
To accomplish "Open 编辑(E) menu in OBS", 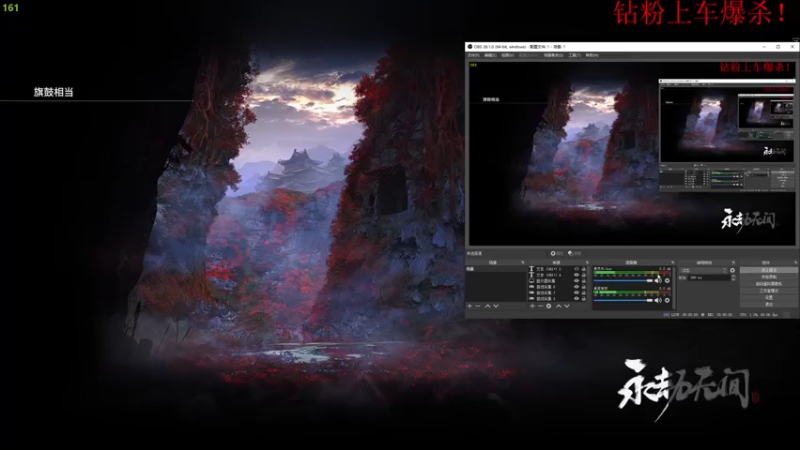I will 490,55.
